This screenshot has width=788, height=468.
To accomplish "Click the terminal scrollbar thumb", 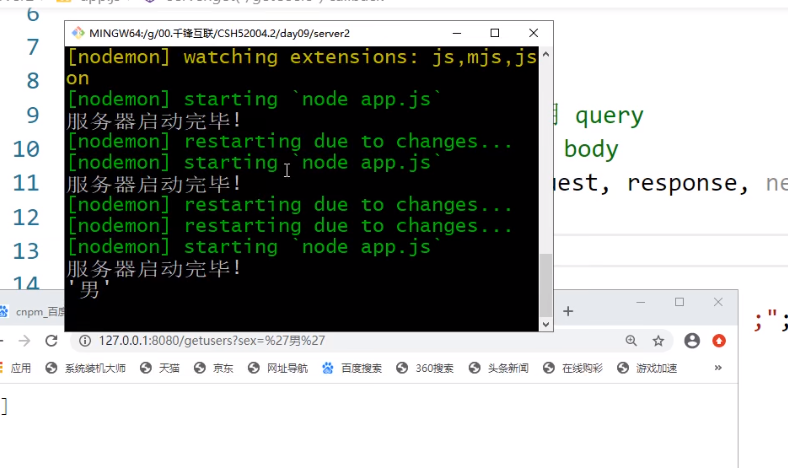I will click(x=546, y=285).
